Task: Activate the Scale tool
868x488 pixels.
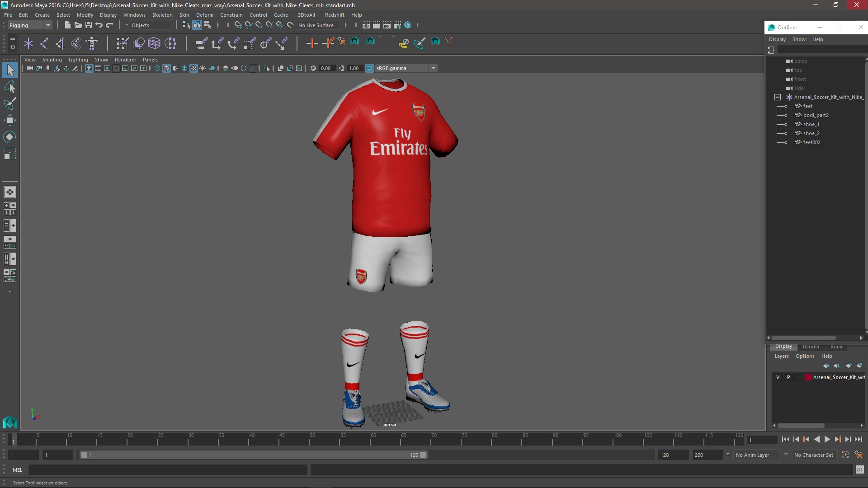Action: [10, 154]
